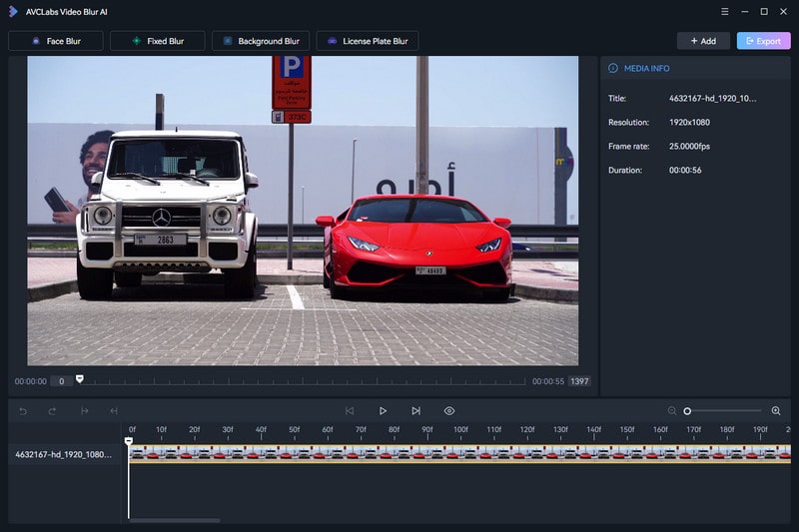The height and width of the screenshot is (532, 799).
Task: Maximize the AVCLabs window
Action: [x=764, y=11]
